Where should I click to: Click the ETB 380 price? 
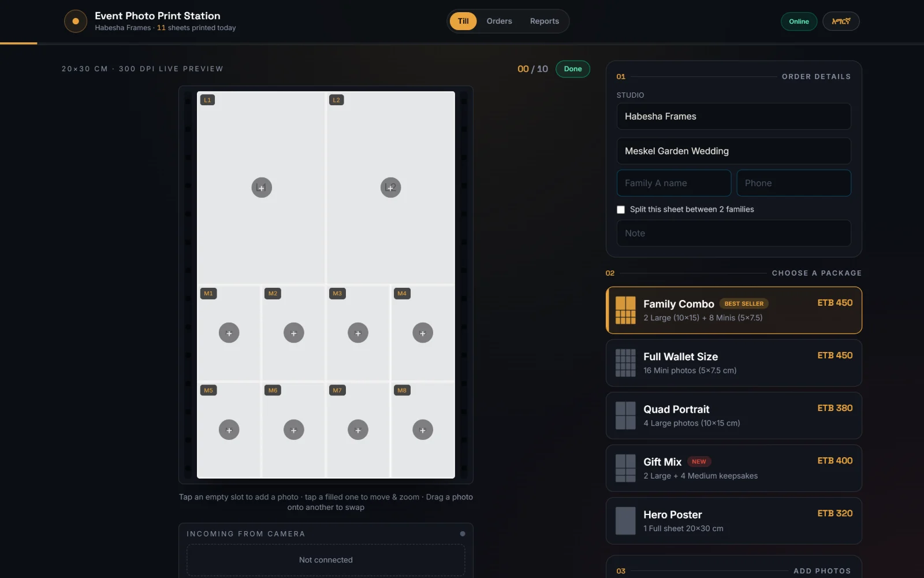pyautogui.click(x=834, y=408)
